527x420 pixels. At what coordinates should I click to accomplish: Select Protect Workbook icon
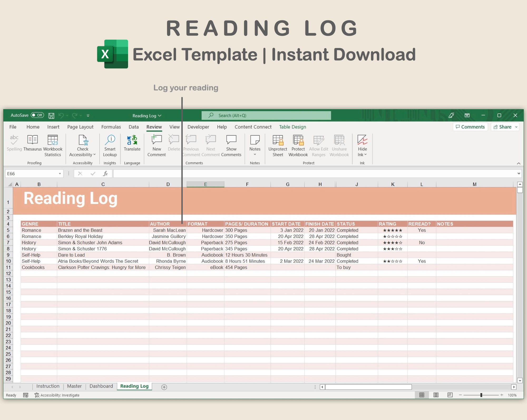point(298,144)
